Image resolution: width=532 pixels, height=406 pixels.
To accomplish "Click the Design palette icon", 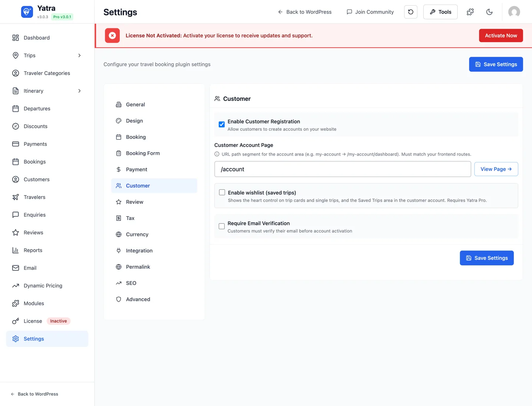I will coord(119,121).
